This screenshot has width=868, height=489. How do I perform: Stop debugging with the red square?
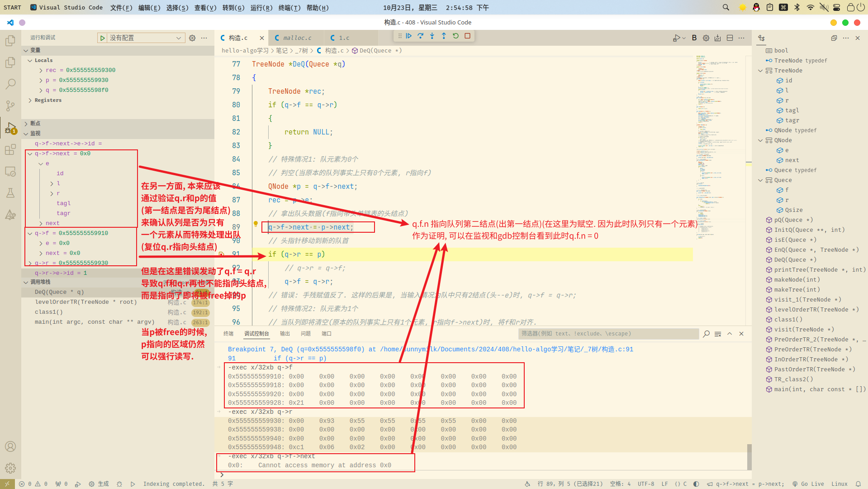[468, 36]
